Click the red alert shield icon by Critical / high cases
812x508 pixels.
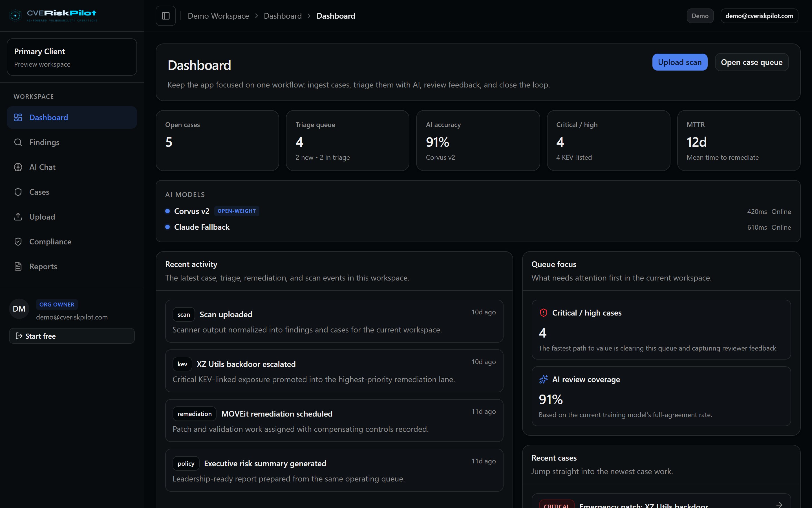[543, 313]
